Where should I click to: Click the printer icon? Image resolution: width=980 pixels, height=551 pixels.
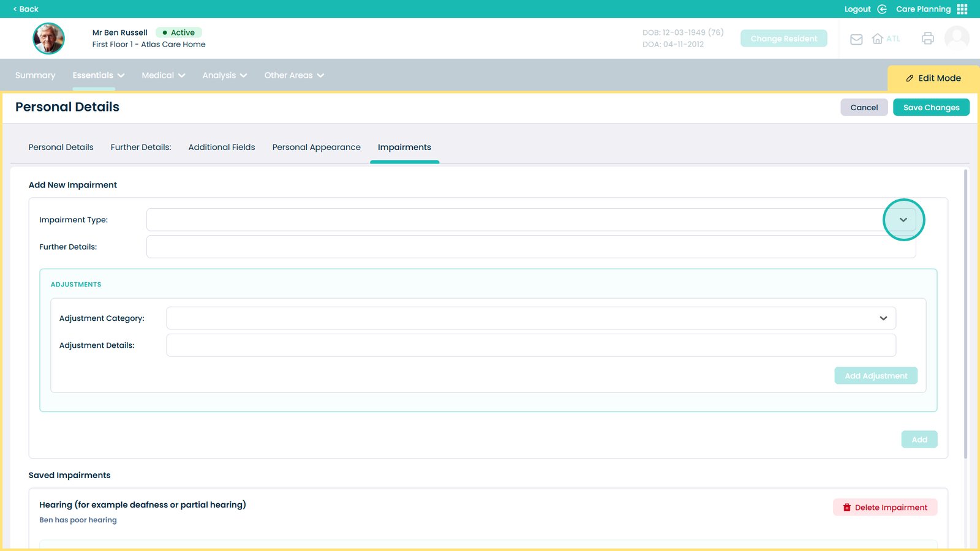point(927,39)
